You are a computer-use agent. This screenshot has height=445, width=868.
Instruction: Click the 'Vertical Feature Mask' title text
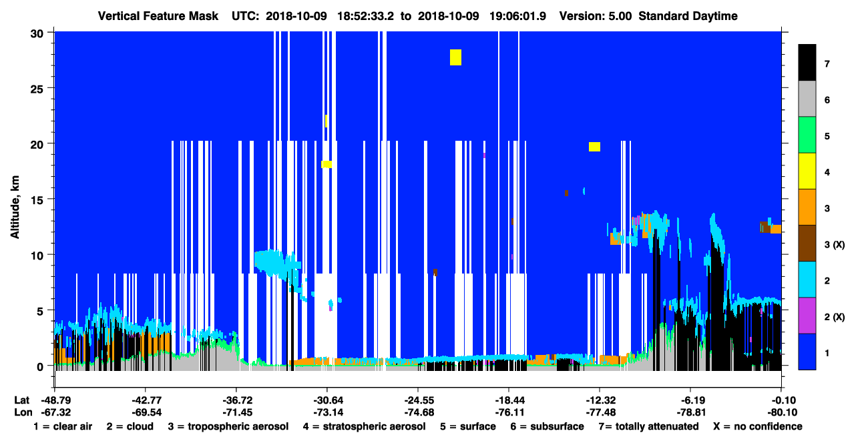pos(158,16)
